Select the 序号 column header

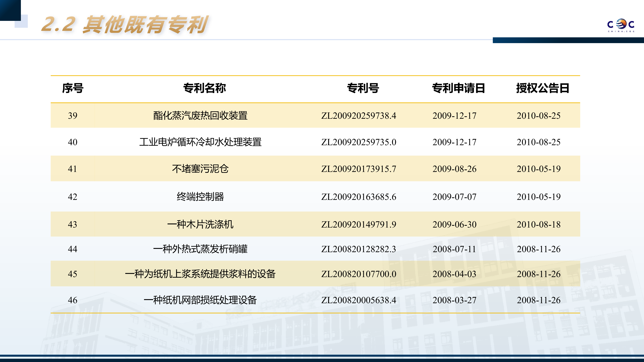click(72, 88)
